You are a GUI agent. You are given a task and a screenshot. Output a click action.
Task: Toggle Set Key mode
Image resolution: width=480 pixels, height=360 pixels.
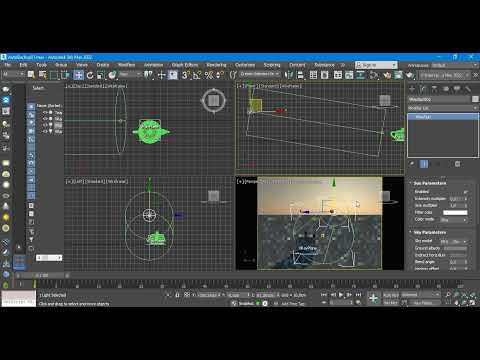click(x=390, y=303)
